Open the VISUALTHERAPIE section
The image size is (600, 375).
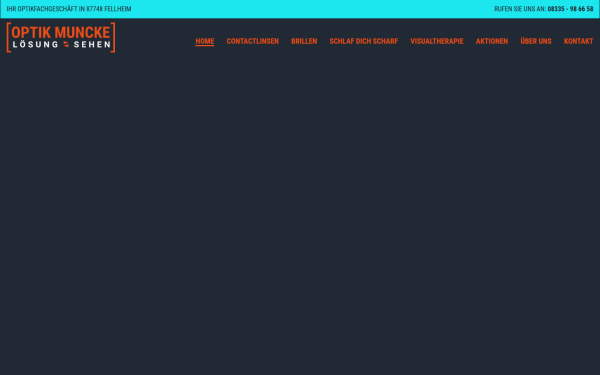tap(437, 41)
